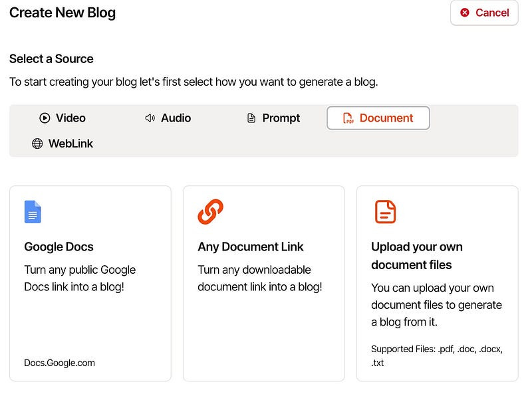Viewport: 532px width, 398px height.
Task: Click the Docs.Google.com text
Action: pyautogui.click(x=59, y=363)
